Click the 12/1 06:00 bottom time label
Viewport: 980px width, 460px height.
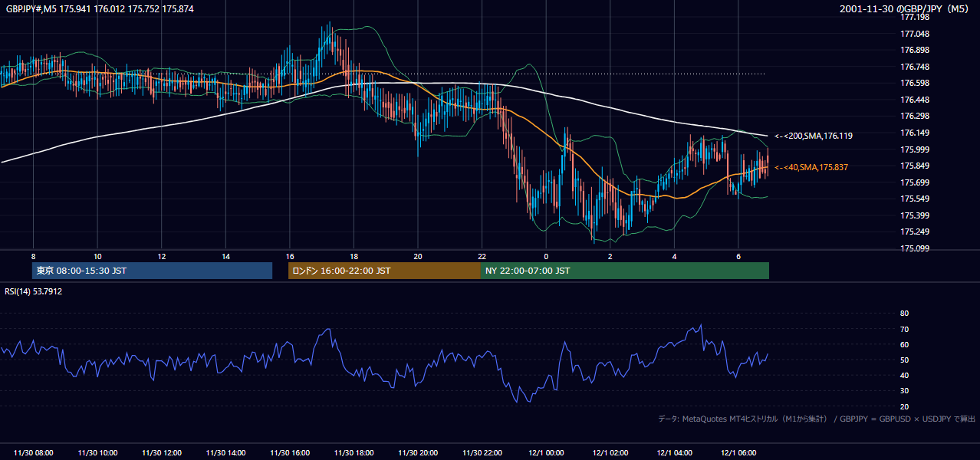pyautogui.click(x=738, y=453)
